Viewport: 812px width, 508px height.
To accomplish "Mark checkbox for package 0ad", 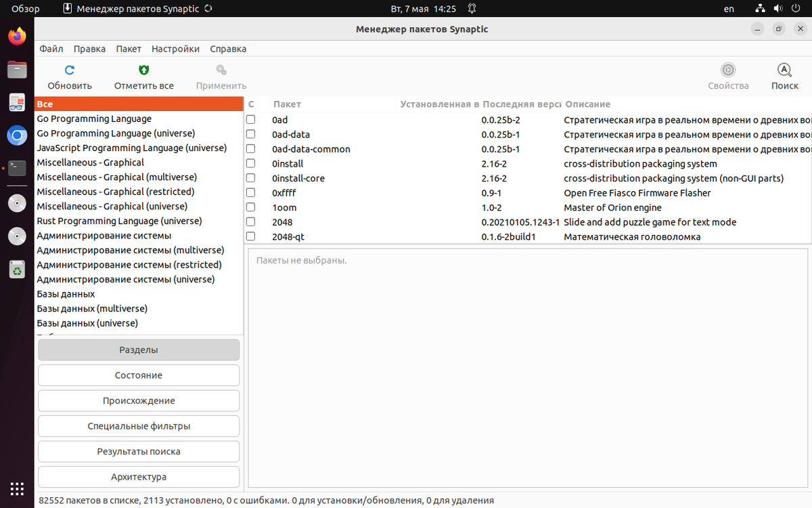I will click(x=251, y=119).
